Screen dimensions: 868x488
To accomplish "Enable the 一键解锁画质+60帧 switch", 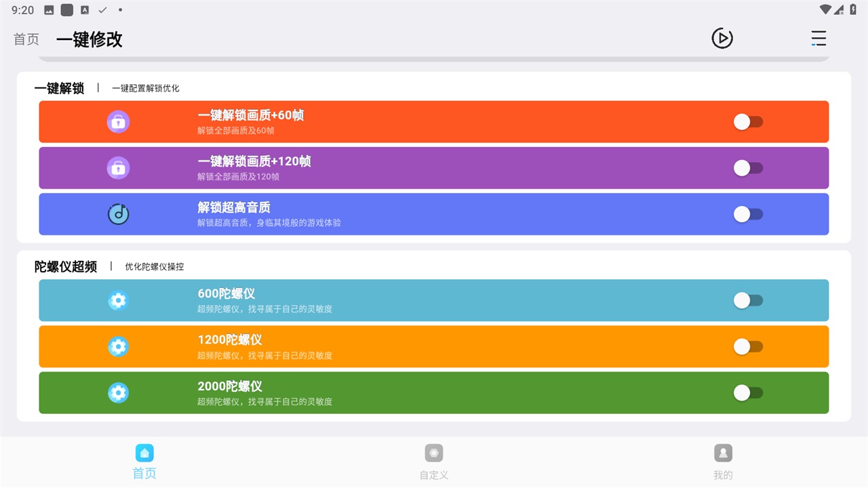I will point(748,122).
